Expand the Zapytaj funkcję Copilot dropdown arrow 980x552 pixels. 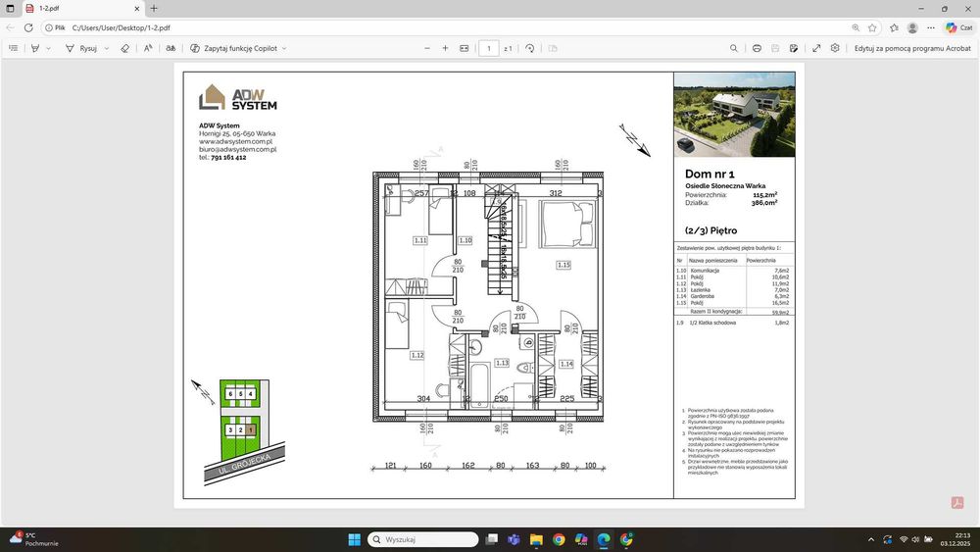284,48
